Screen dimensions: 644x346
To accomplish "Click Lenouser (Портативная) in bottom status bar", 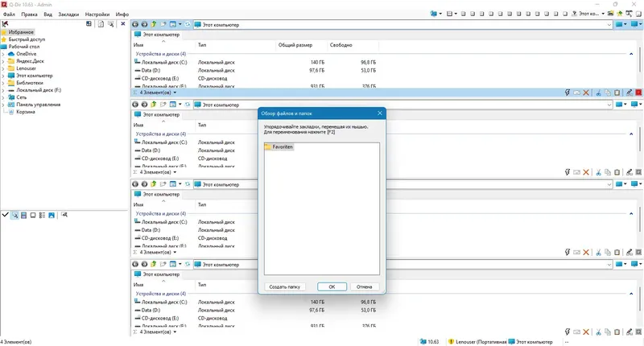I will [x=477, y=341].
